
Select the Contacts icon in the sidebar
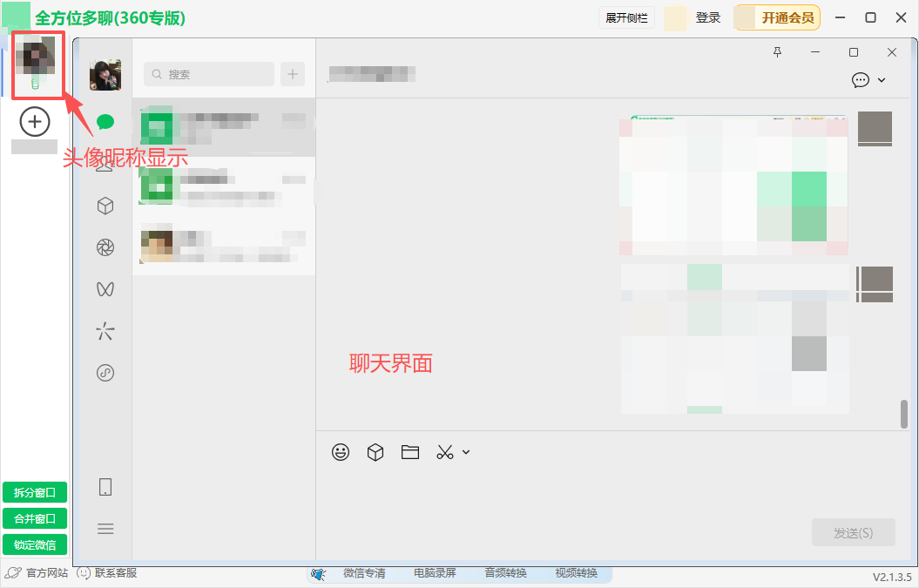click(x=105, y=164)
